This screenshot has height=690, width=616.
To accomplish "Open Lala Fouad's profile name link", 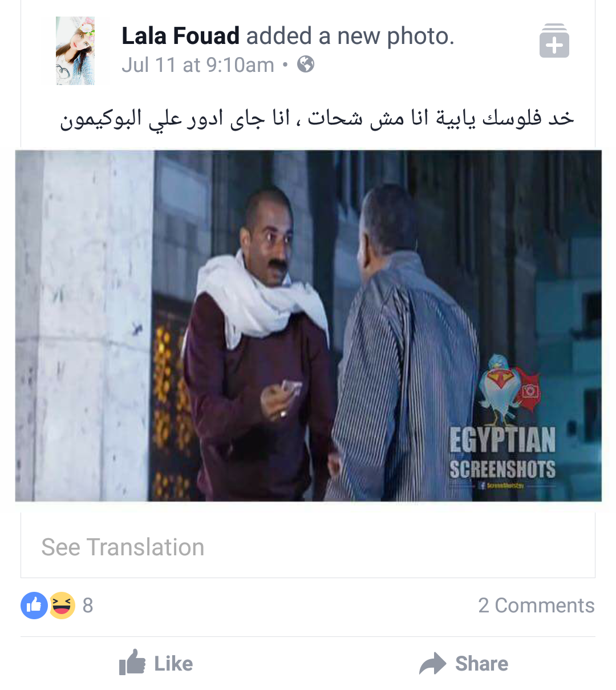I will [180, 36].
